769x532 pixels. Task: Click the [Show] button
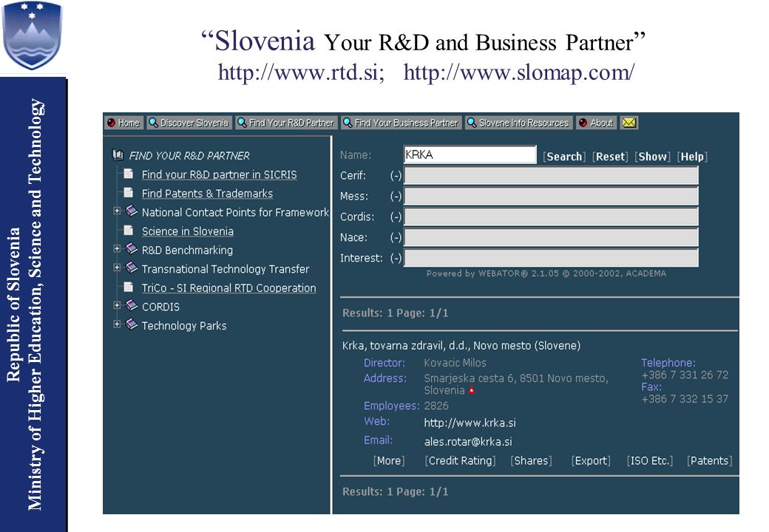(x=652, y=157)
